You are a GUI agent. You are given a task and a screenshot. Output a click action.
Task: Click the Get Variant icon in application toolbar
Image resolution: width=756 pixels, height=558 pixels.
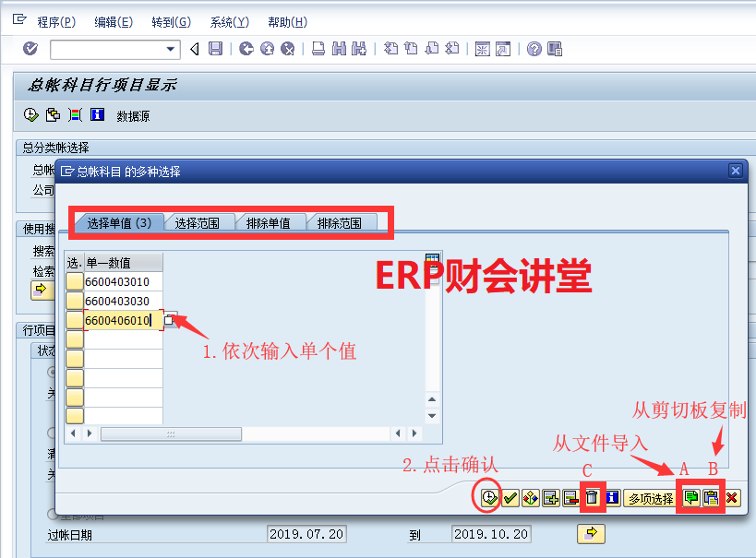tap(53, 114)
